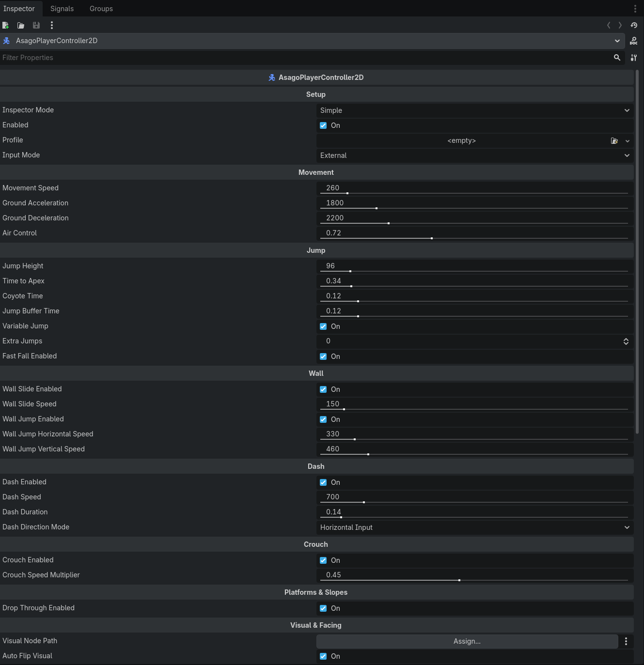This screenshot has height=665, width=644.
Task: Open the Groups tab
Action: coord(101,9)
